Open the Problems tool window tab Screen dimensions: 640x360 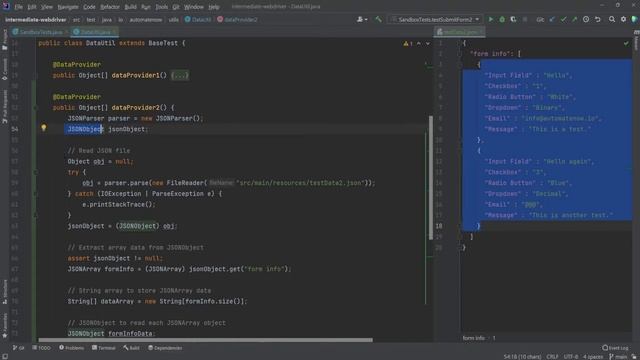point(71,348)
